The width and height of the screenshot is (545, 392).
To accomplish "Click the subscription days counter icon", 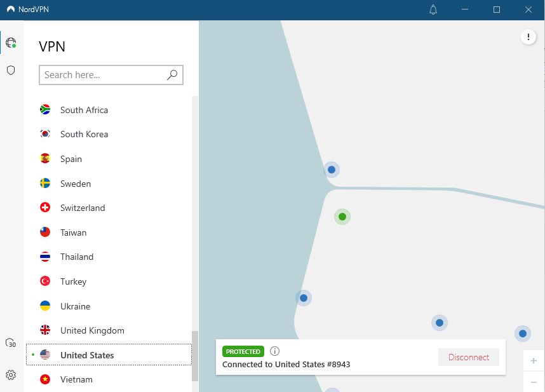I will [x=10, y=343].
